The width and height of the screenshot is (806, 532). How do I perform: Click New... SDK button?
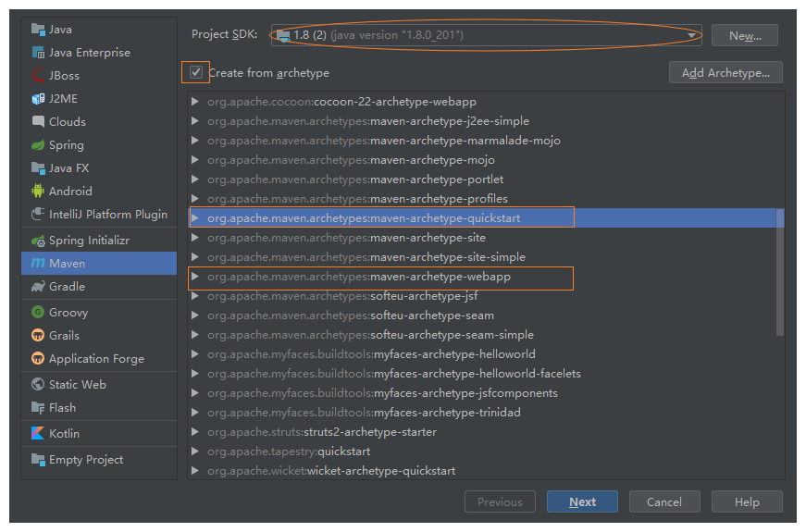(745, 35)
